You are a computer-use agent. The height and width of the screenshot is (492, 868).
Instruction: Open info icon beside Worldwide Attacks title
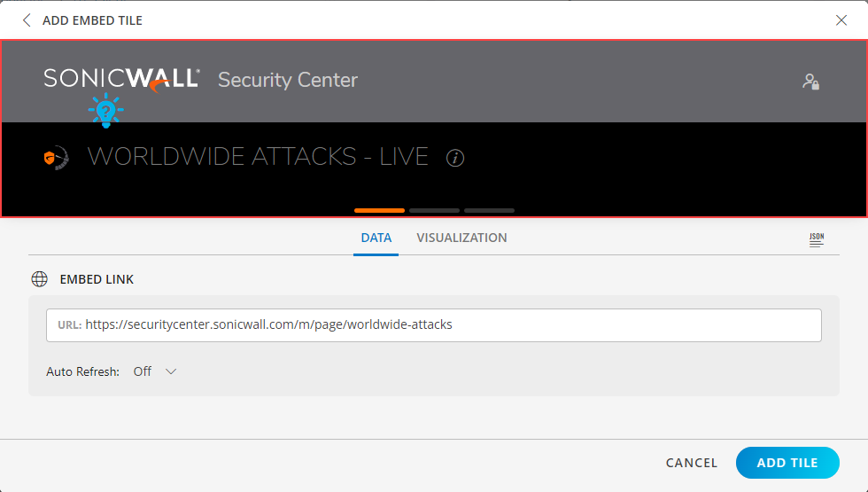coord(455,159)
